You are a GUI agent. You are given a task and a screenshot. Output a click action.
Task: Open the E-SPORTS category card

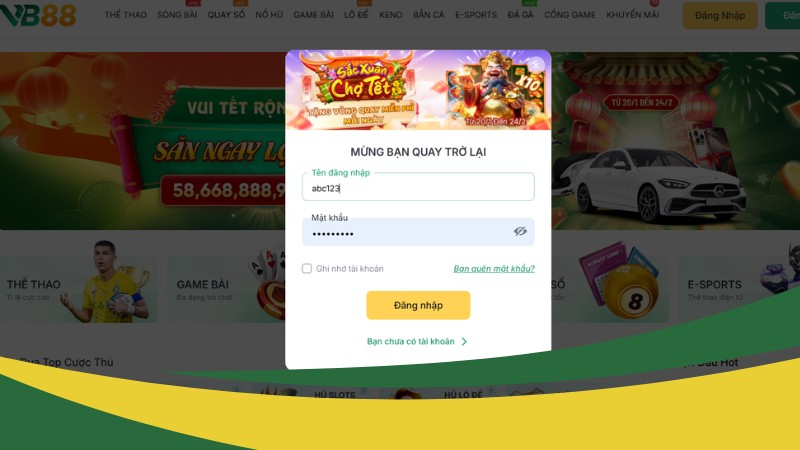(x=739, y=289)
